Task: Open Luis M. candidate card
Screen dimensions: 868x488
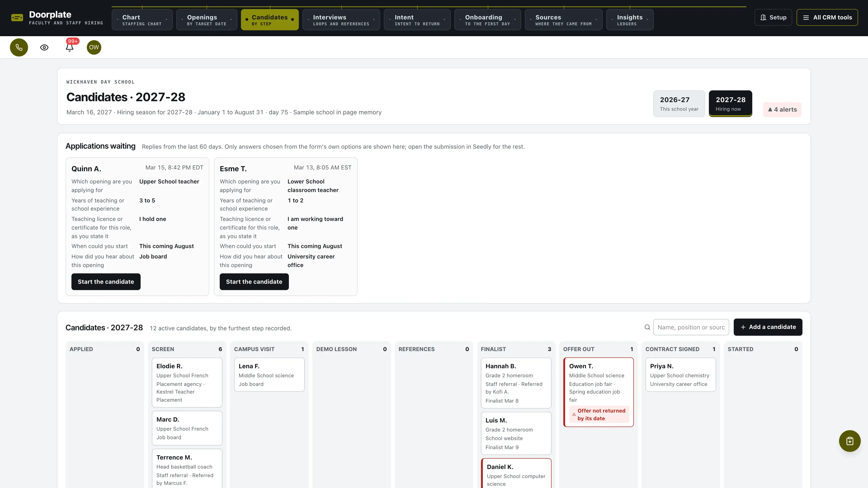Action: pyautogui.click(x=516, y=434)
